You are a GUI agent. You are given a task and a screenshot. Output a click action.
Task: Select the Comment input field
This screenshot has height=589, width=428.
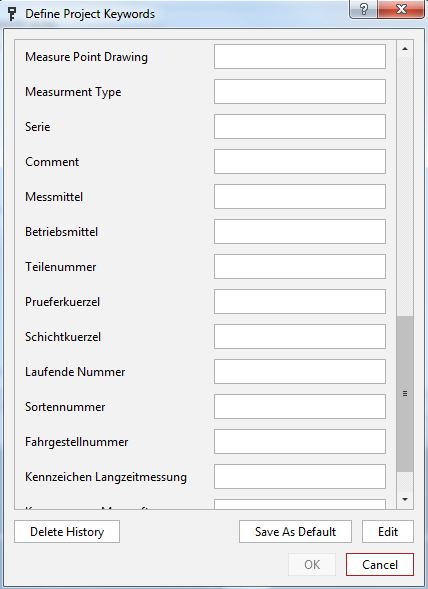(300, 162)
